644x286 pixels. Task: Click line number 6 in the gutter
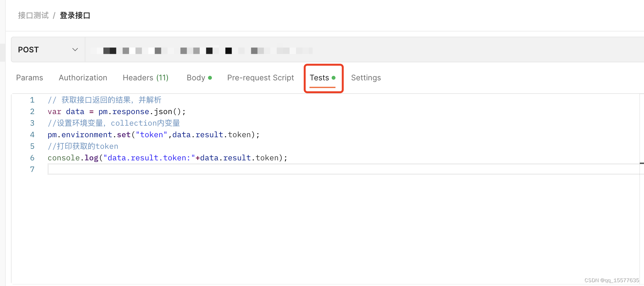[32, 158]
